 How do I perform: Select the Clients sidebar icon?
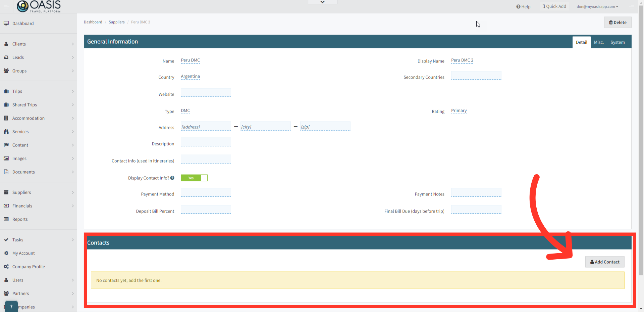(x=7, y=44)
